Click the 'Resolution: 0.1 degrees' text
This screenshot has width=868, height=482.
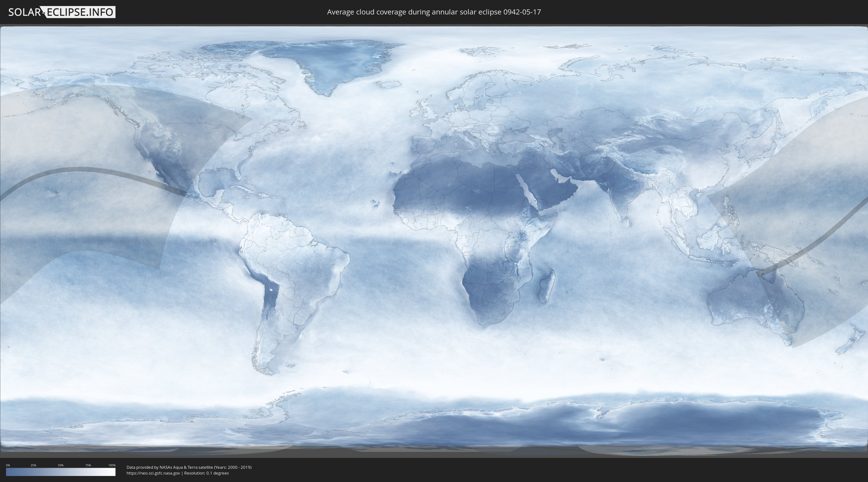[x=206, y=473]
